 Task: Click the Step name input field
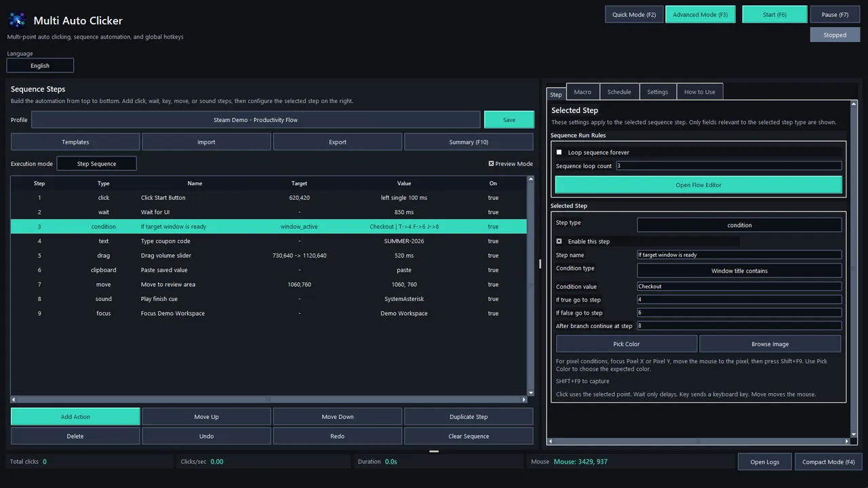click(739, 255)
